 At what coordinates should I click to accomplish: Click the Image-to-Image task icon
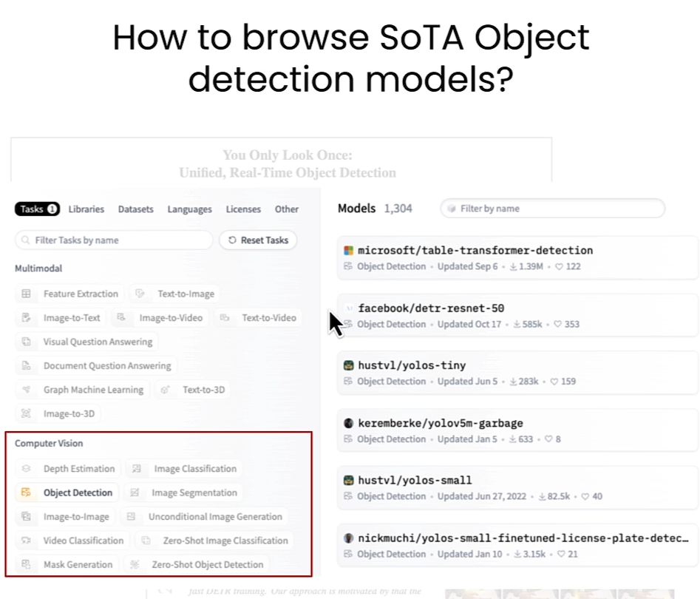27,516
